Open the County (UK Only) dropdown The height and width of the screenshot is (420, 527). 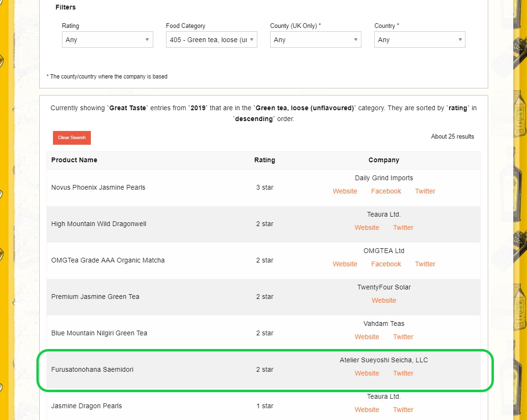316,40
